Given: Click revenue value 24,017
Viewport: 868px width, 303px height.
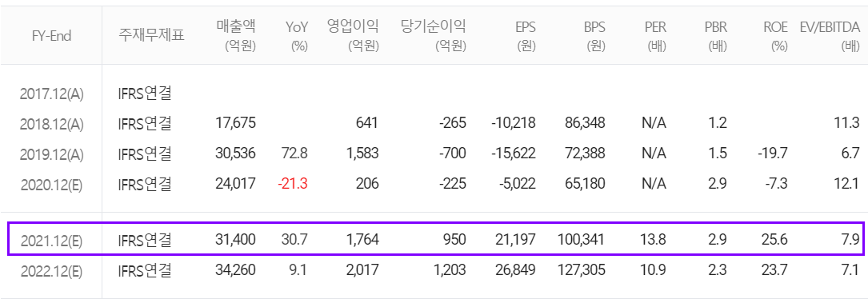Looking at the screenshot, I should [235, 184].
